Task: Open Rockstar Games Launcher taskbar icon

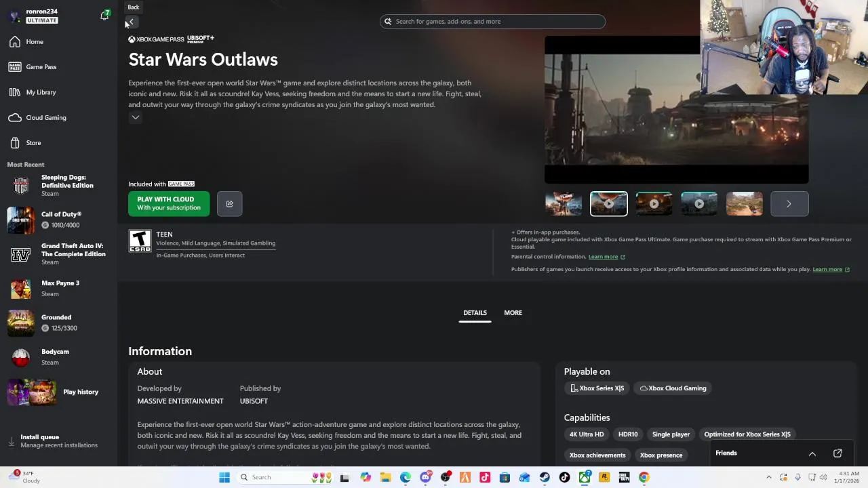Action: pyautogui.click(x=604, y=477)
